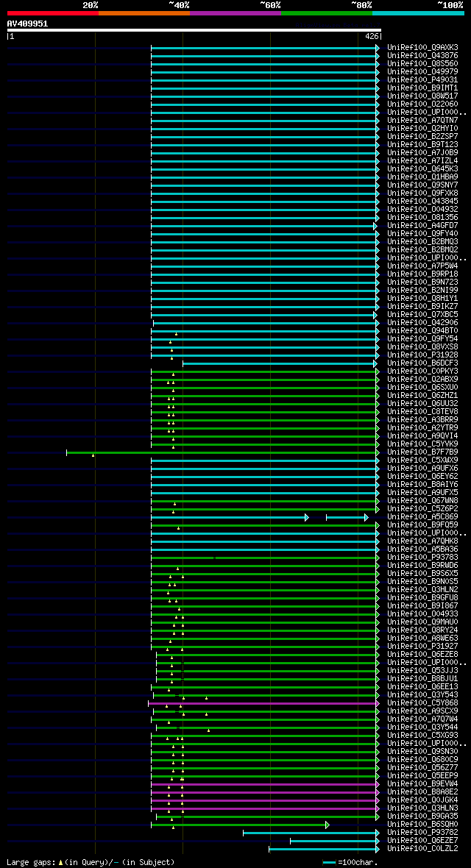Select the UniRef100_Q6EZE7 label

(x=422, y=840)
